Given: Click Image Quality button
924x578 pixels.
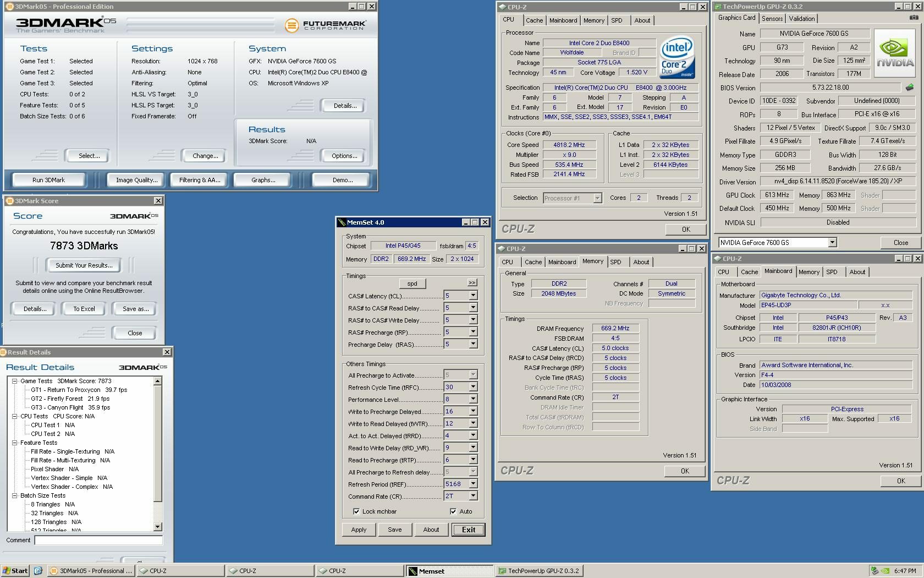Looking at the screenshot, I should pyautogui.click(x=136, y=180).
